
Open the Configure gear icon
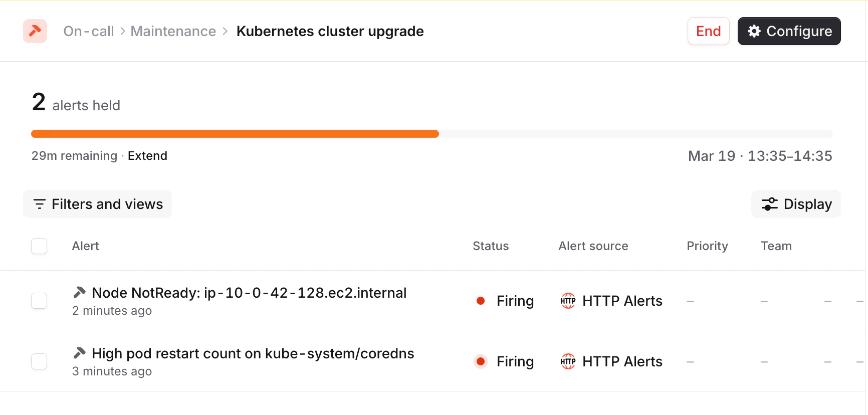pyautogui.click(x=754, y=31)
